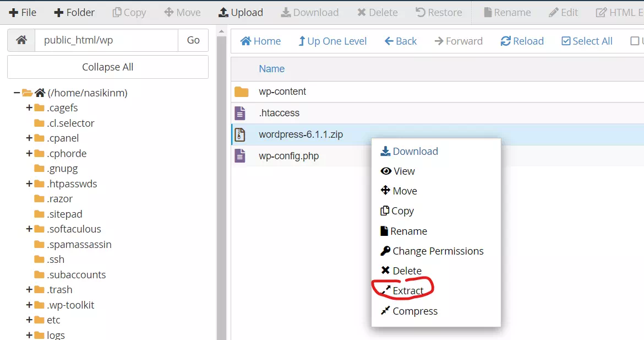Go to Home in file navigation bar
This screenshot has height=340, width=644.
tap(260, 41)
